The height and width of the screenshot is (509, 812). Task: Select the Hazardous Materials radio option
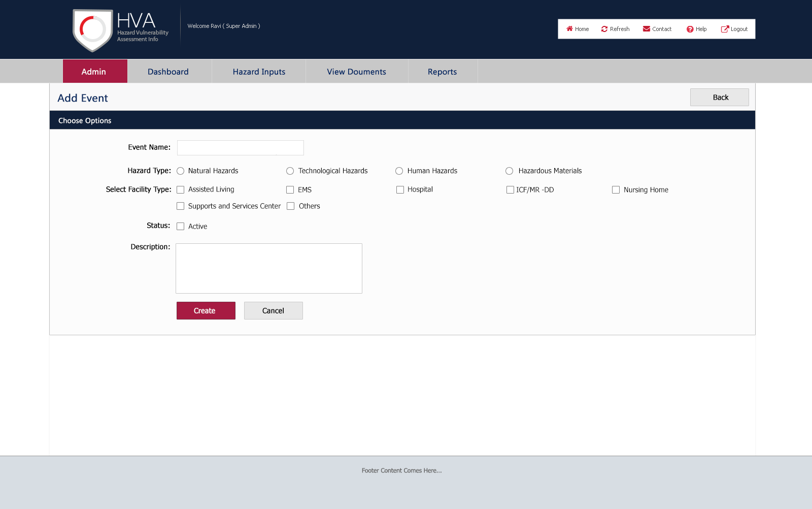coord(509,171)
